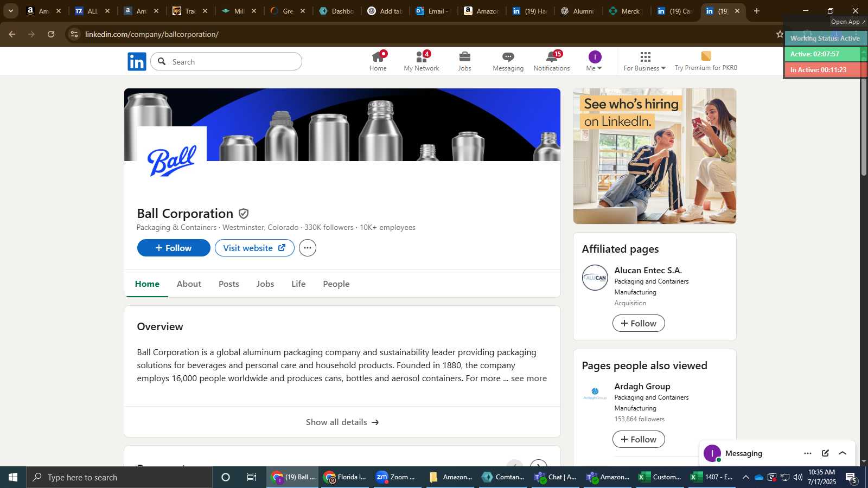Open Zoom from taskbar
The width and height of the screenshot is (868, 488).
pos(397,477)
